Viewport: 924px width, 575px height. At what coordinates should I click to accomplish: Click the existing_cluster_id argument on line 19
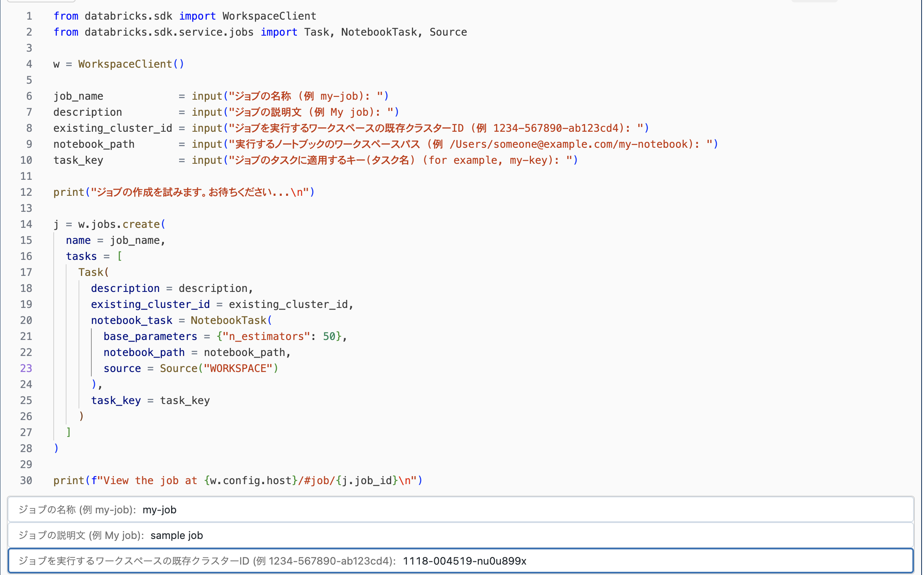150,304
